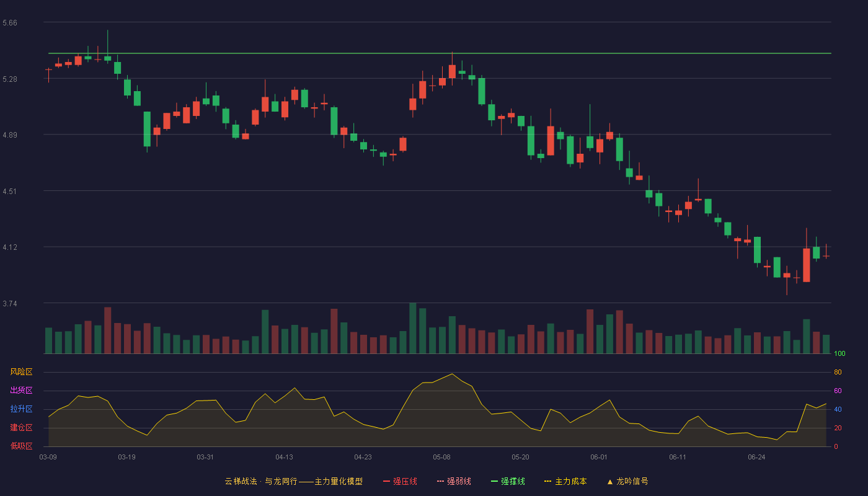Viewport: 868px width, 496px height.
Task: Select the 低吸区 zone label
Action: coord(21,446)
